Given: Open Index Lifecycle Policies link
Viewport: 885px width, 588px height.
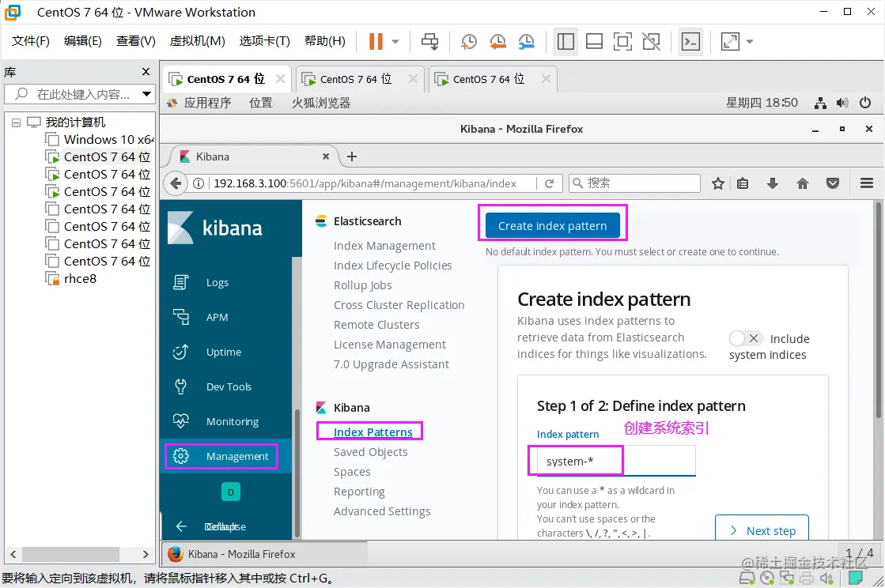Looking at the screenshot, I should coord(393,266).
